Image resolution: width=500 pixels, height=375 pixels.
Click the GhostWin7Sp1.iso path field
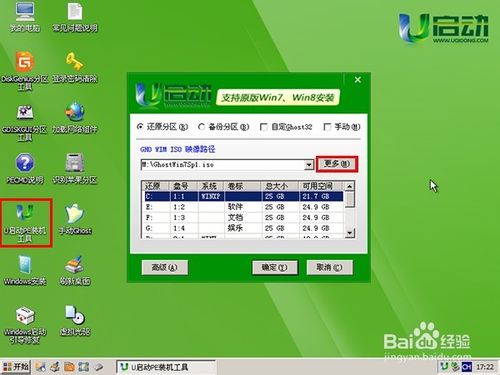click(223, 165)
